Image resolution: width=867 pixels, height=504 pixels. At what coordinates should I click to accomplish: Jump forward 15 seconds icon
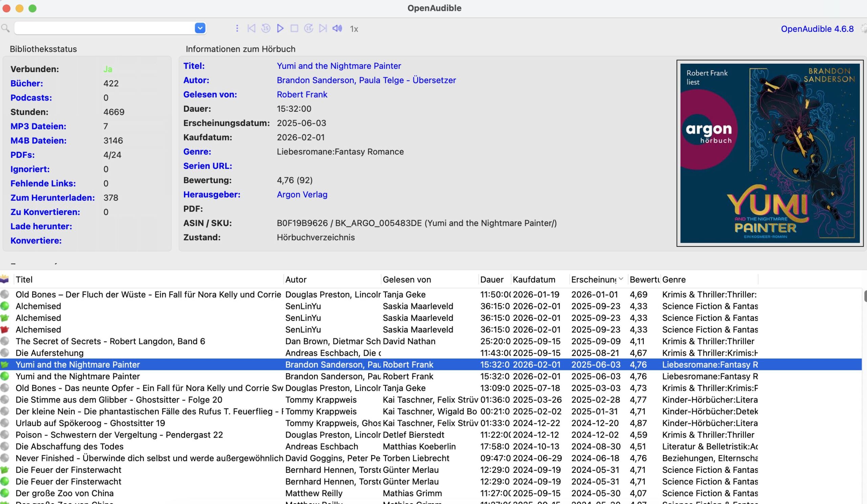click(309, 28)
